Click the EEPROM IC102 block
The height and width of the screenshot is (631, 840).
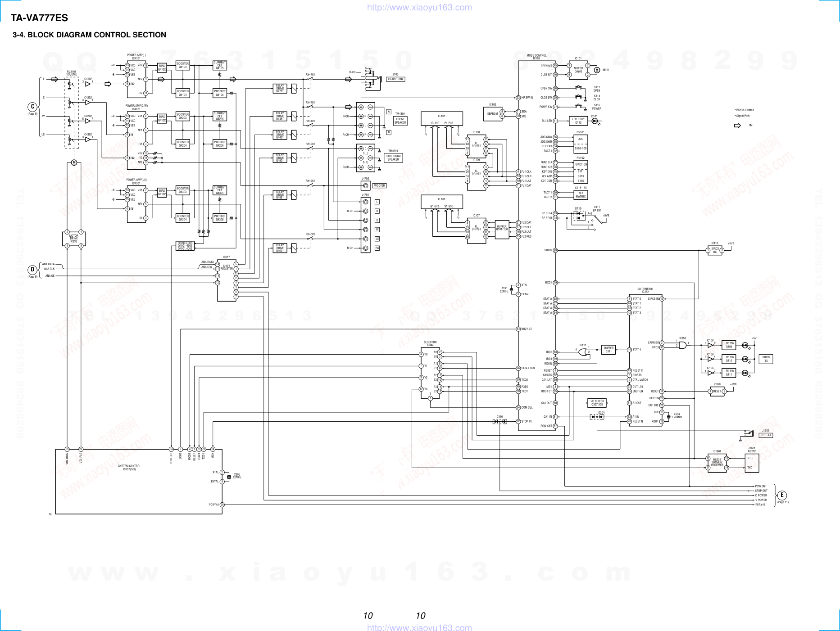(x=493, y=114)
